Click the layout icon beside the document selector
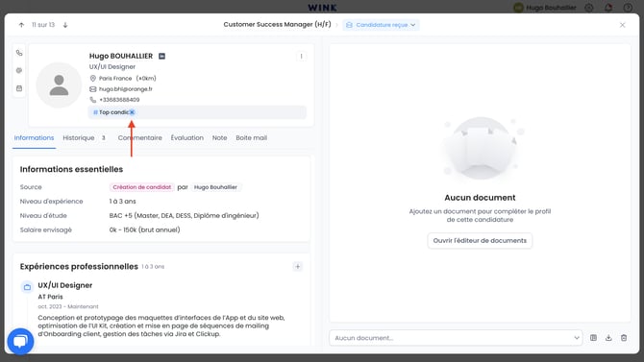This screenshot has width=644, height=362. click(x=593, y=338)
